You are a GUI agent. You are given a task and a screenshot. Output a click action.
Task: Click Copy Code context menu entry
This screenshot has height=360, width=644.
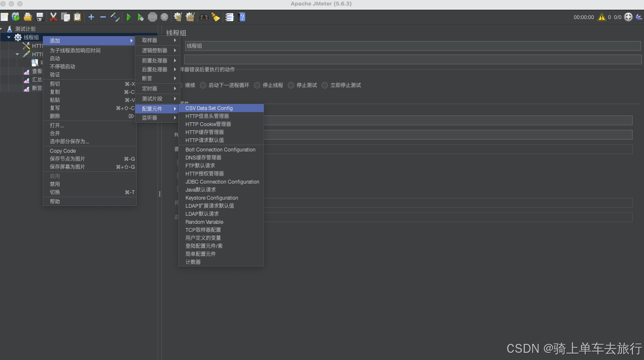tap(90, 151)
